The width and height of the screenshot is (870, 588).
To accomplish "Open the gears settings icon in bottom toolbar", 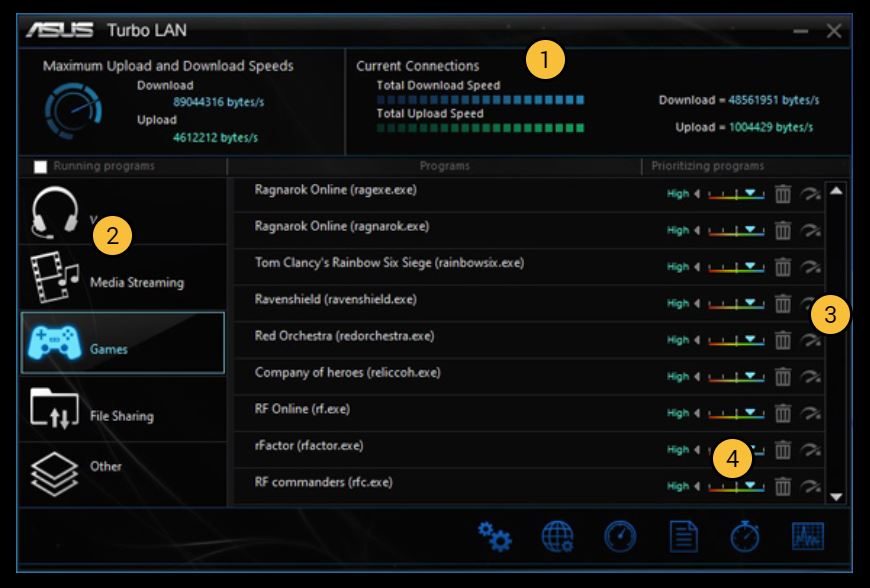I will (x=494, y=536).
